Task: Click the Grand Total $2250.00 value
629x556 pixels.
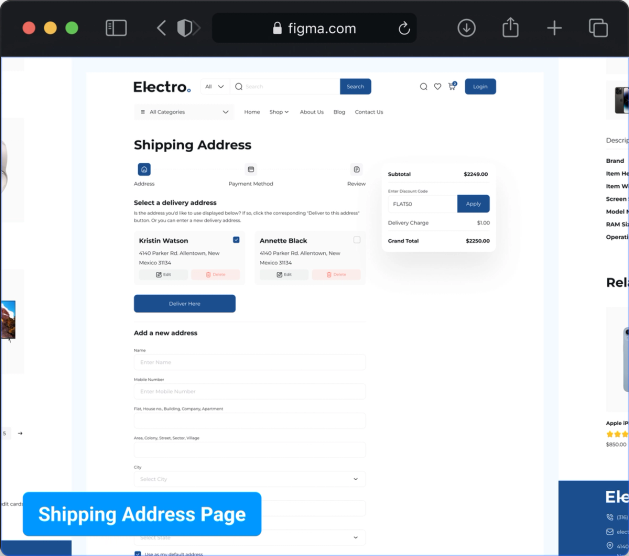Action: 477,241
